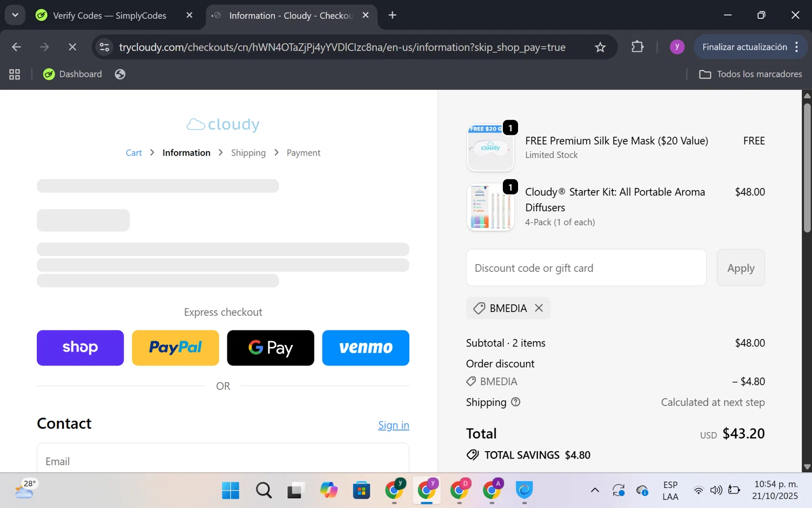
Task: Open Todos los marcadores folder
Action: (x=750, y=74)
